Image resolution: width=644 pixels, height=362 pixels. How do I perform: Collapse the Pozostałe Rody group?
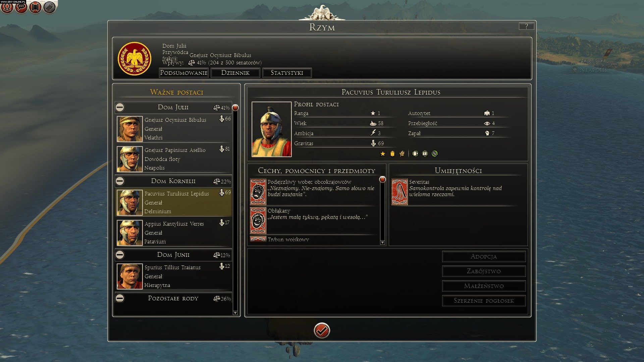tap(120, 298)
